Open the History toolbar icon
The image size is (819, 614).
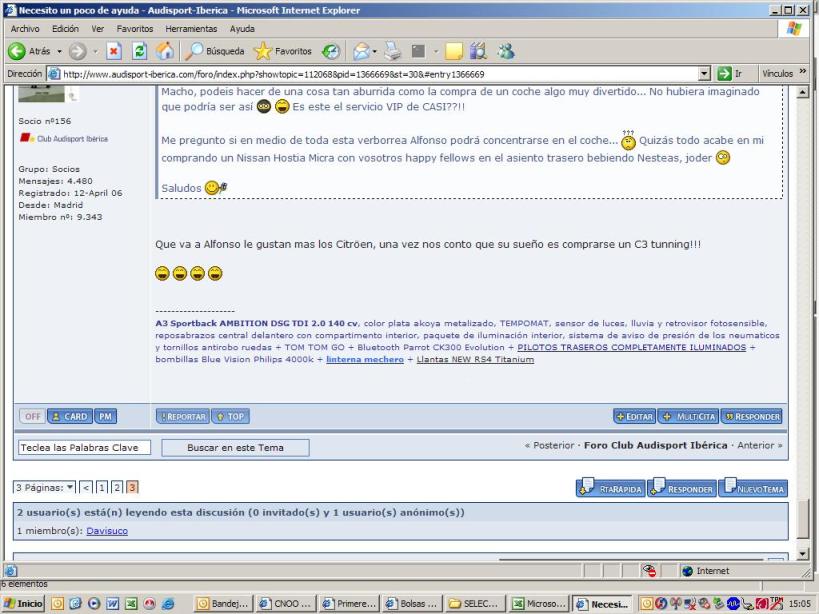[x=331, y=51]
